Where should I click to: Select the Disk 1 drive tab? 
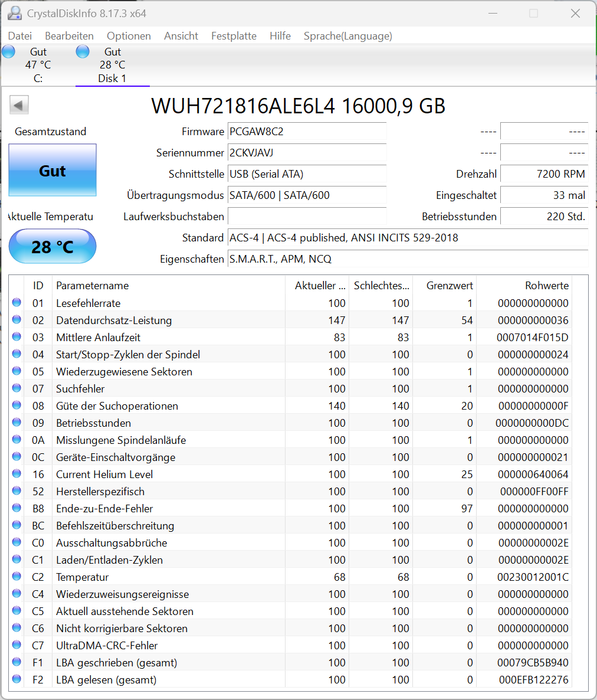click(x=113, y=65)
